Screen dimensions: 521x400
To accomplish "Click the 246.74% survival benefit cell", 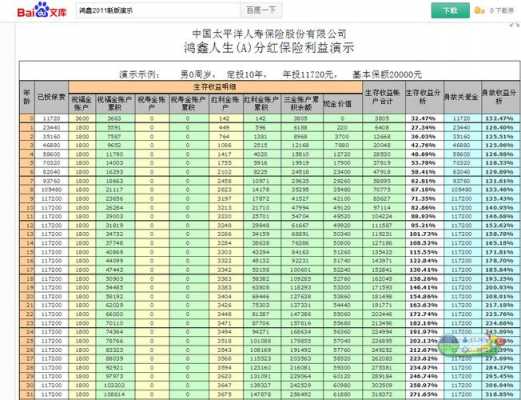I will (x=424, y=376).
